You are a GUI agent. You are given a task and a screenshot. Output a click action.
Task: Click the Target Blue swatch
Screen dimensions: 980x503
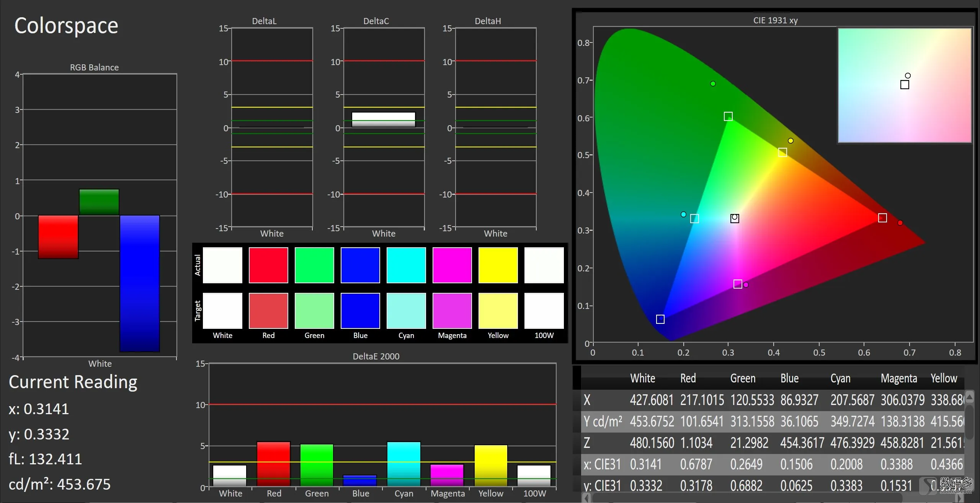[360, 311]
